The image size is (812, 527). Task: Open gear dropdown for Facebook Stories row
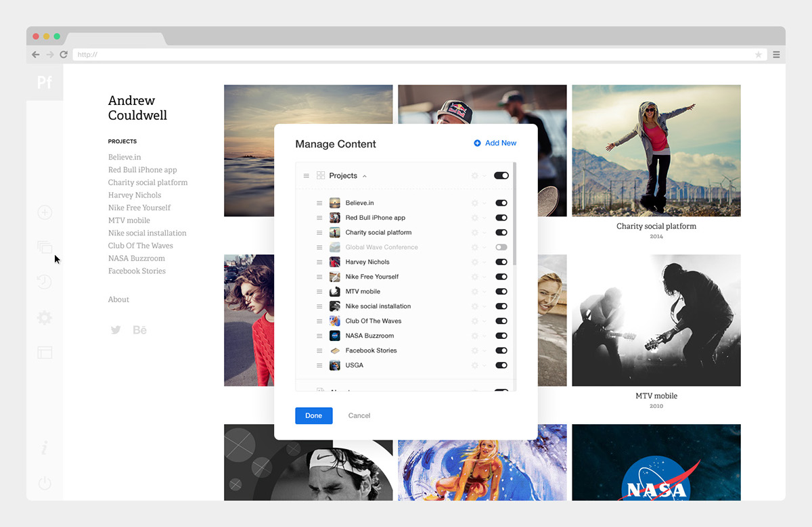(x=478, y=350)
